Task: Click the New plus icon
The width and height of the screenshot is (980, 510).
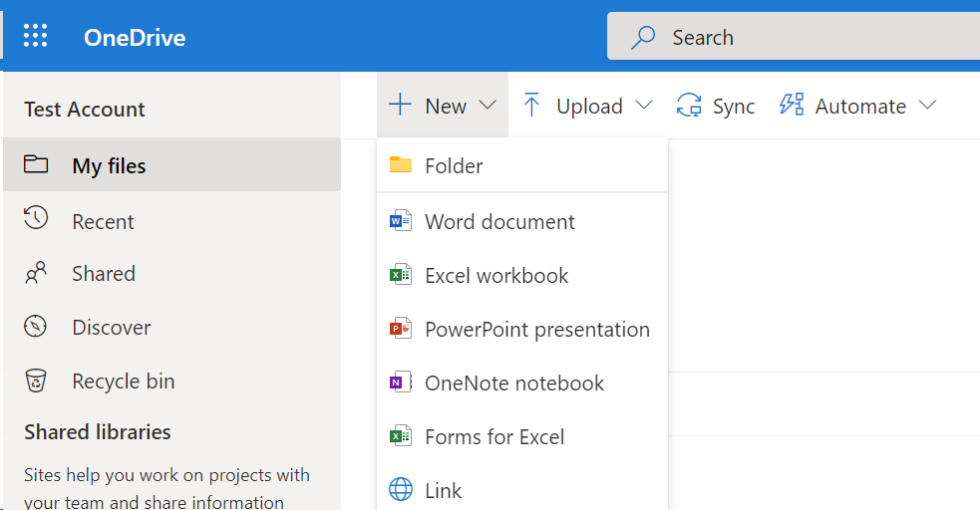Action: [400, 105]
